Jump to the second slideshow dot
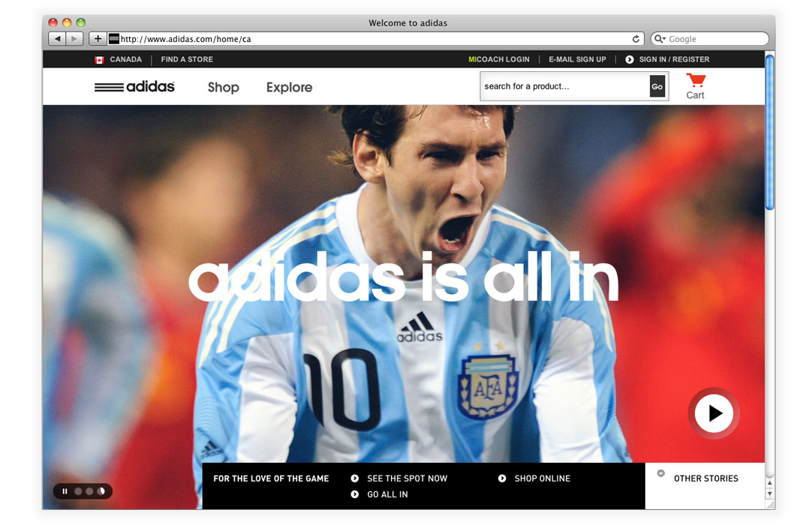This screenshot has width=812, height=525. point(89,491)
